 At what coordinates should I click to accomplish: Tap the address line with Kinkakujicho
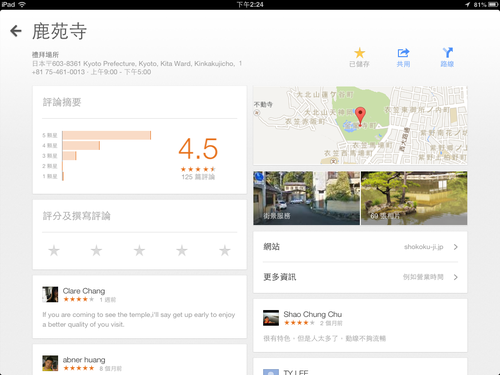[x=137, y=63]
